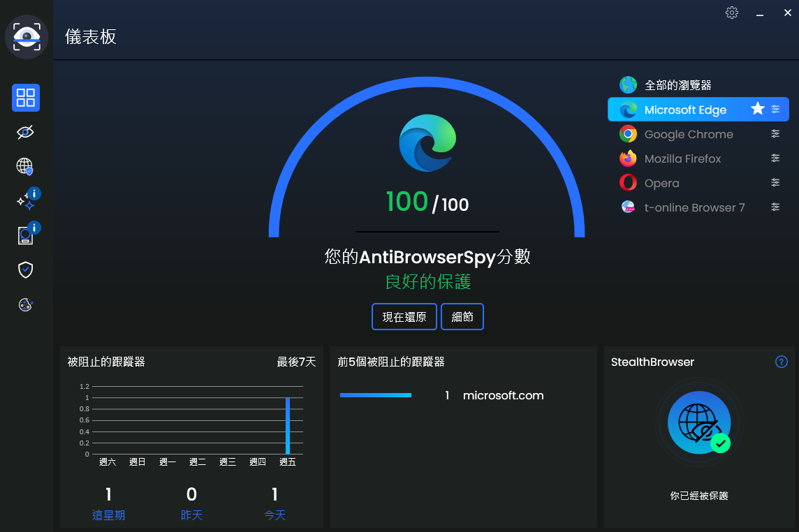Click the 昨天 tracker count link

[x=191, y=515]
